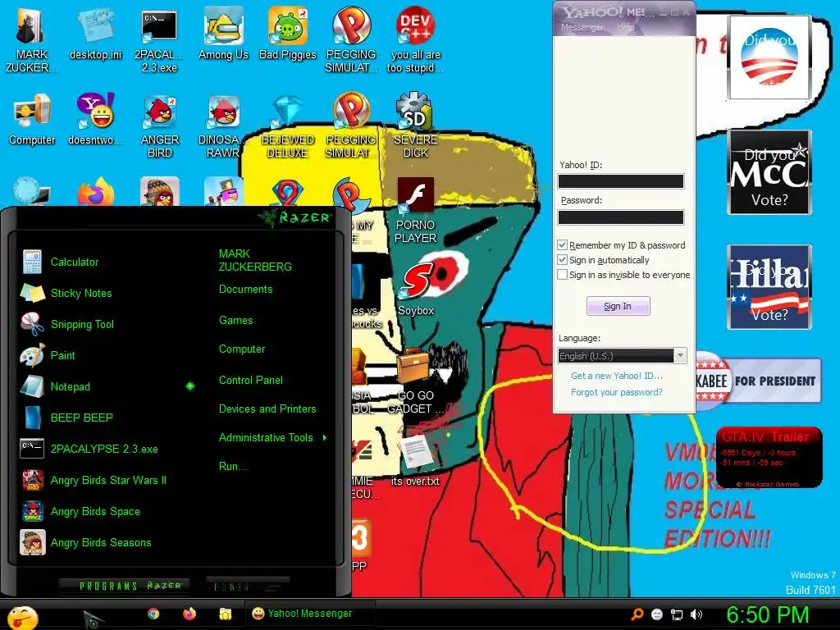Open the Bad Piggies desktop icon
Screen dimensions: 840x630
click(288, 33)
